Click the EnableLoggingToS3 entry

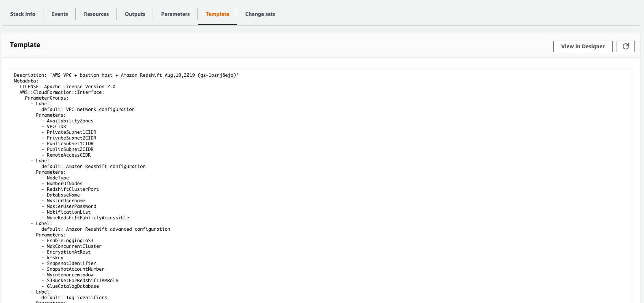[x=70, y=241]
